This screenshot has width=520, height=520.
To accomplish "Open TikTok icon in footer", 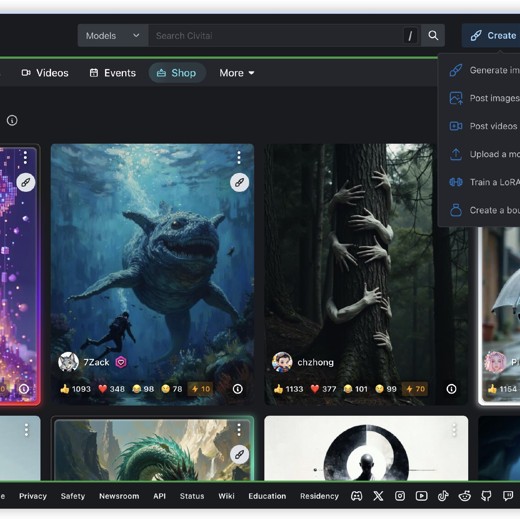I will [443, 496].
